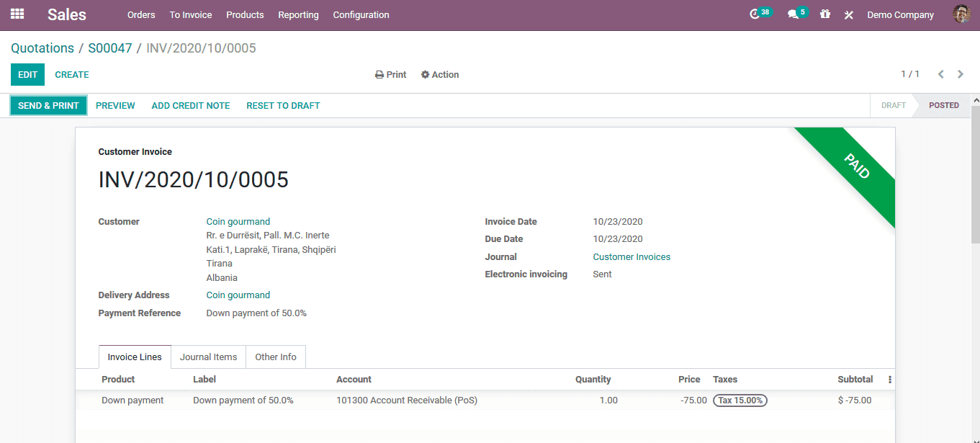
Task: Sort by Price column header
Action: [x=689, y=380]
